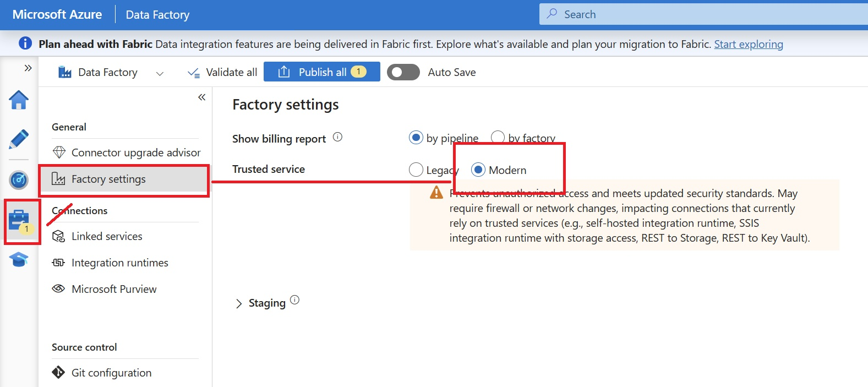This screenshot has width=868, height=387.
Task: Click the Data Factory factory icon
Action: tap(65, 72)
